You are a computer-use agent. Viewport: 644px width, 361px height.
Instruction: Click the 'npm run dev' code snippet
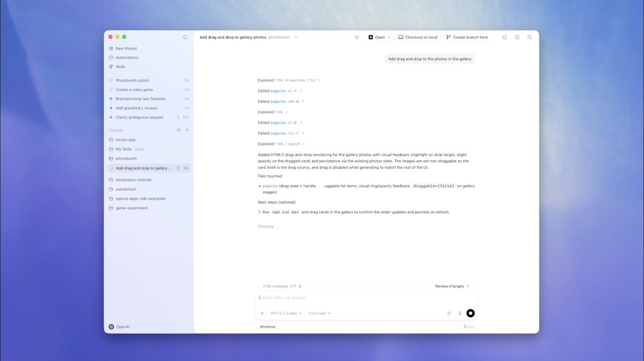284,212
